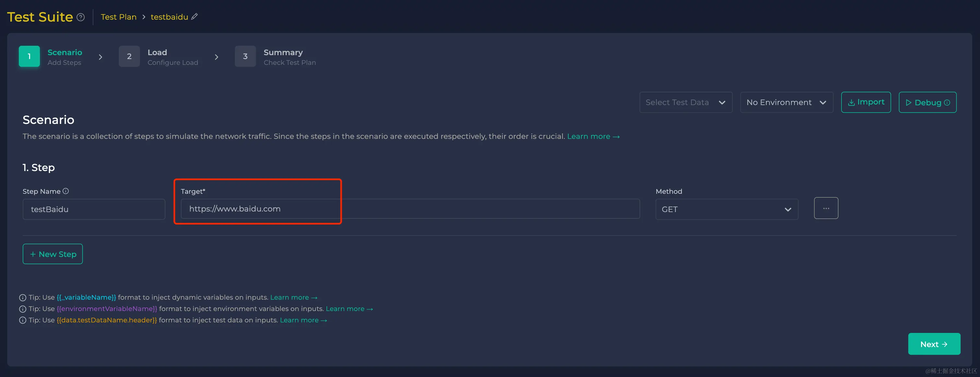Click the pencil icon to rename testbaidu
The height and width of the screenshot is (377, 980).
(194, 16)
